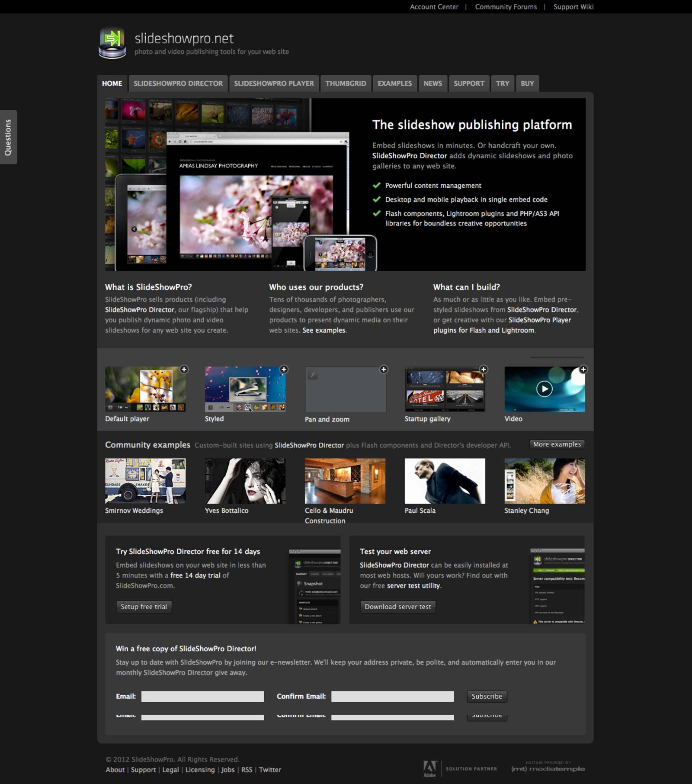Click the More examples button
692x784 pixels.
(x=557, y=444)
